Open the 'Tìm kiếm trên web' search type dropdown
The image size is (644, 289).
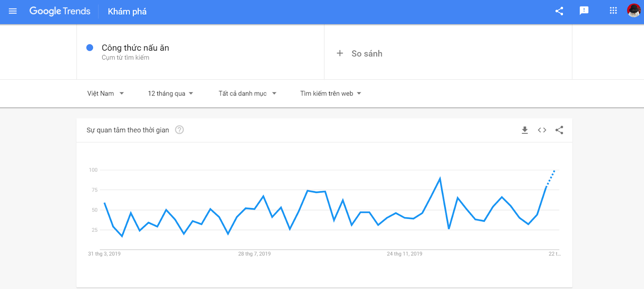click(x=330, y=94)
